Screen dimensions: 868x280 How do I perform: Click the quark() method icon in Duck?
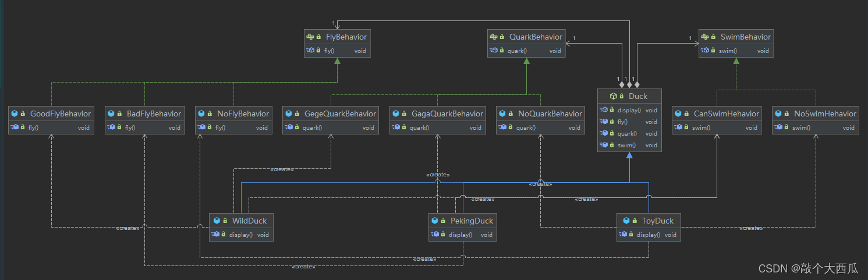pyautogui.click(x=604, y=133)
